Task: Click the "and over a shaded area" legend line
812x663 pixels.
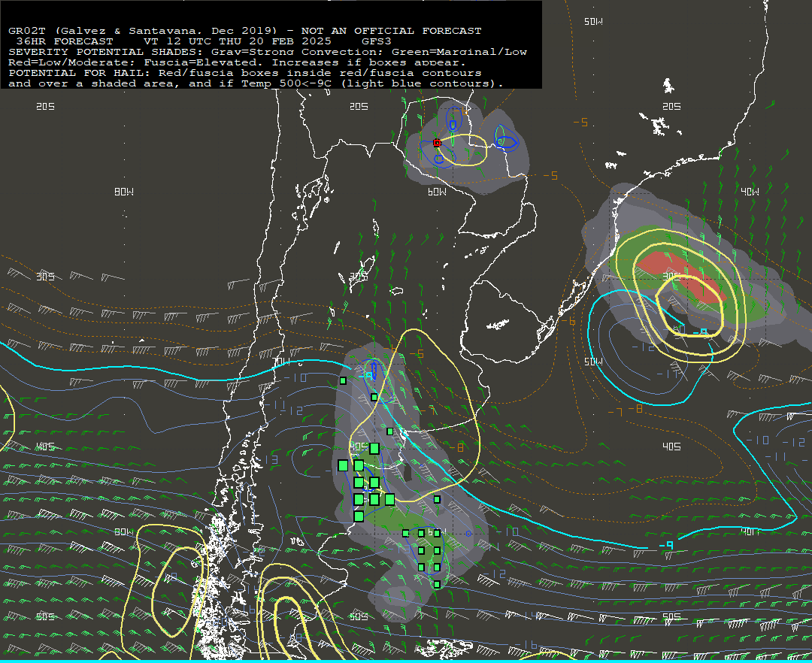Action: [256, 83]
